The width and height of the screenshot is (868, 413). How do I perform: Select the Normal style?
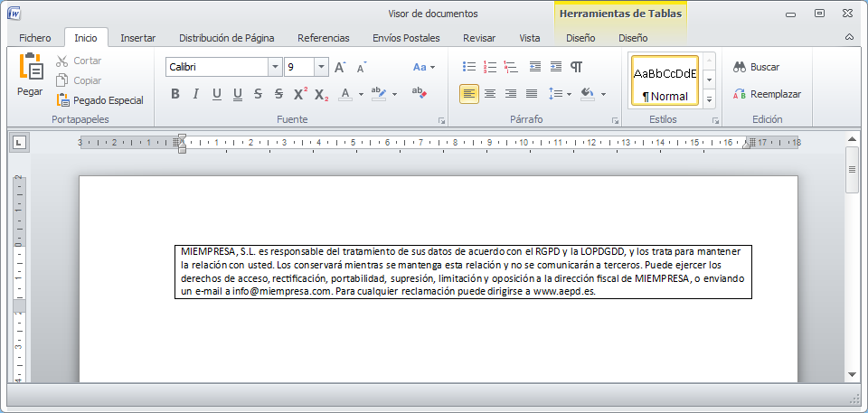point(665,80)
